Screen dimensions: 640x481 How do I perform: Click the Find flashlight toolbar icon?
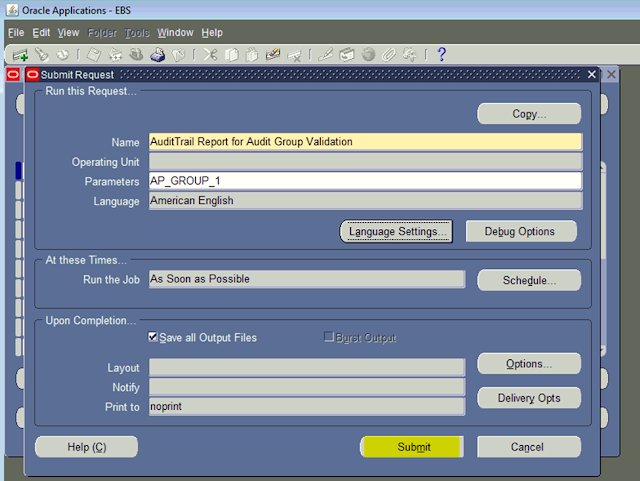[x=41, y=54]
